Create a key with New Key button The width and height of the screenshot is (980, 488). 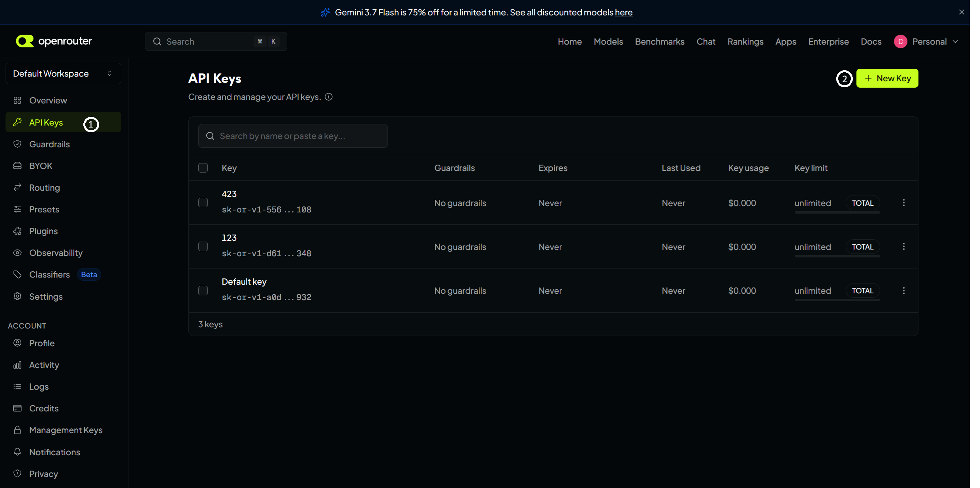(887, 78)
